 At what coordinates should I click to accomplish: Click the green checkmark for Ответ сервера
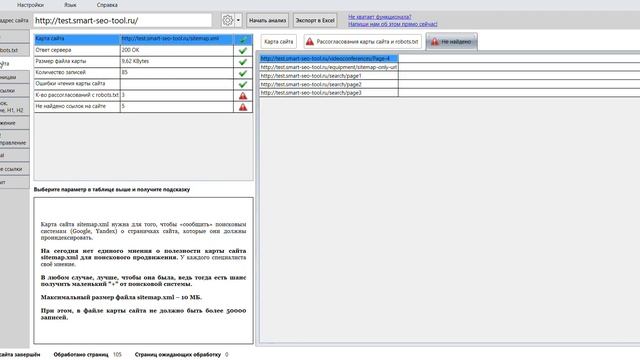[243, 51]
